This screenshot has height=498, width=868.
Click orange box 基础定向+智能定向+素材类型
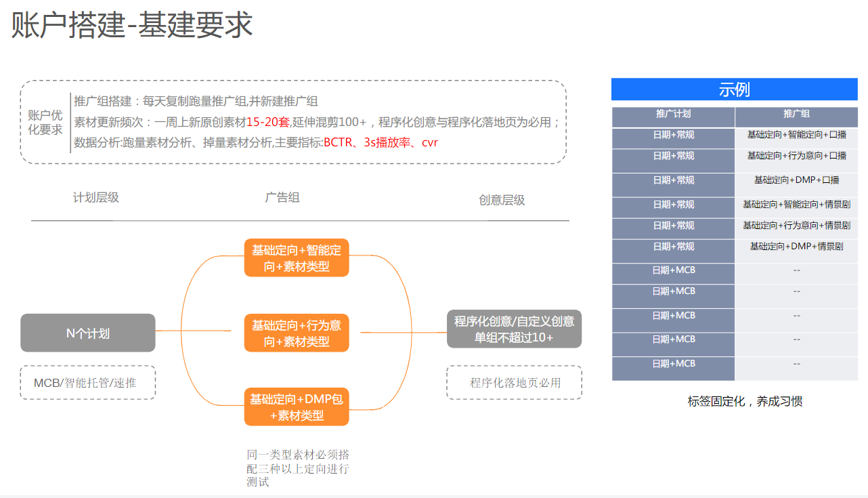[297, 258]
